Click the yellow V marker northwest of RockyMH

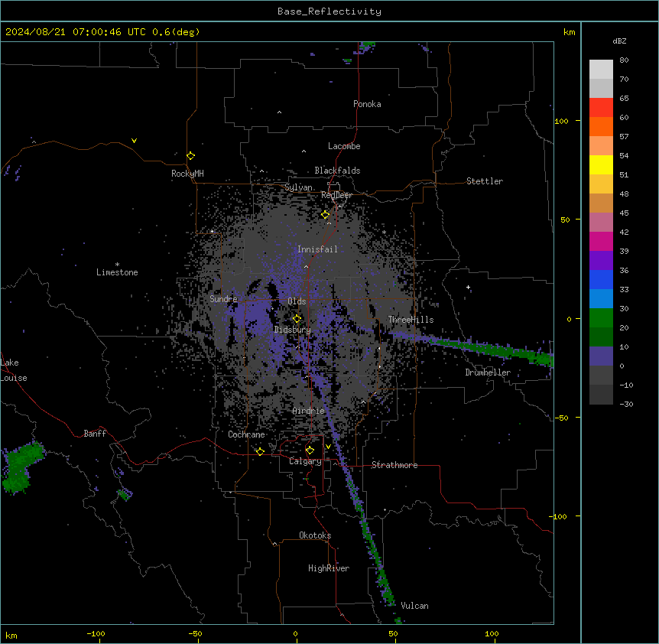pyautogui.click(x=134, y=141)
